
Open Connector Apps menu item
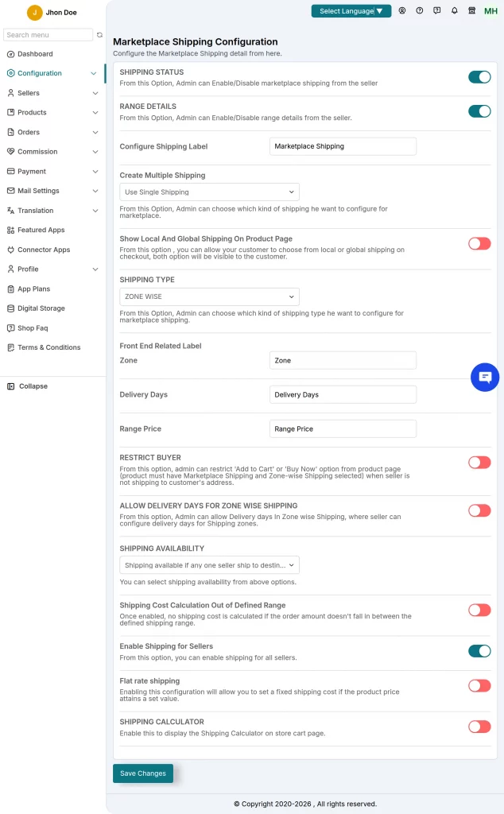44,250
